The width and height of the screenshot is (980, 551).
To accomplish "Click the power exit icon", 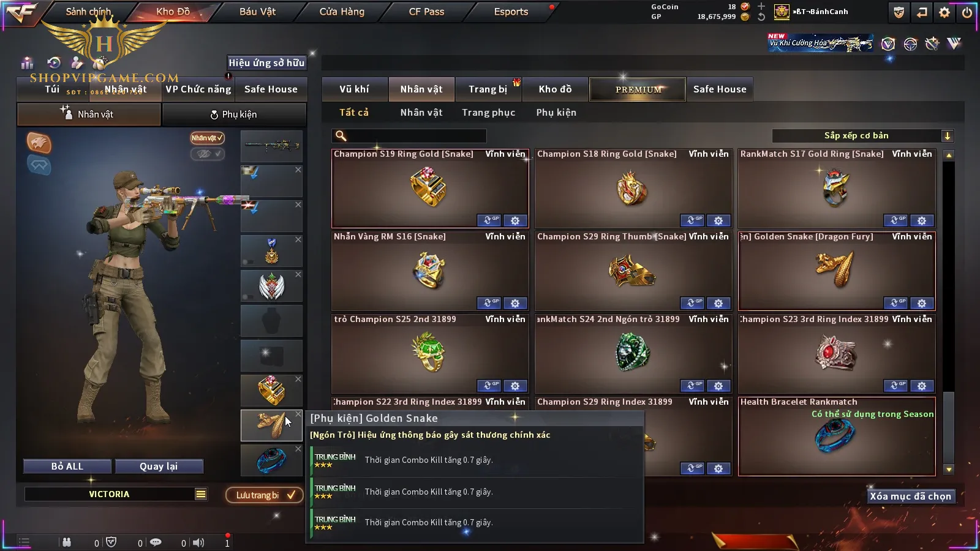I will pos(967,12).
